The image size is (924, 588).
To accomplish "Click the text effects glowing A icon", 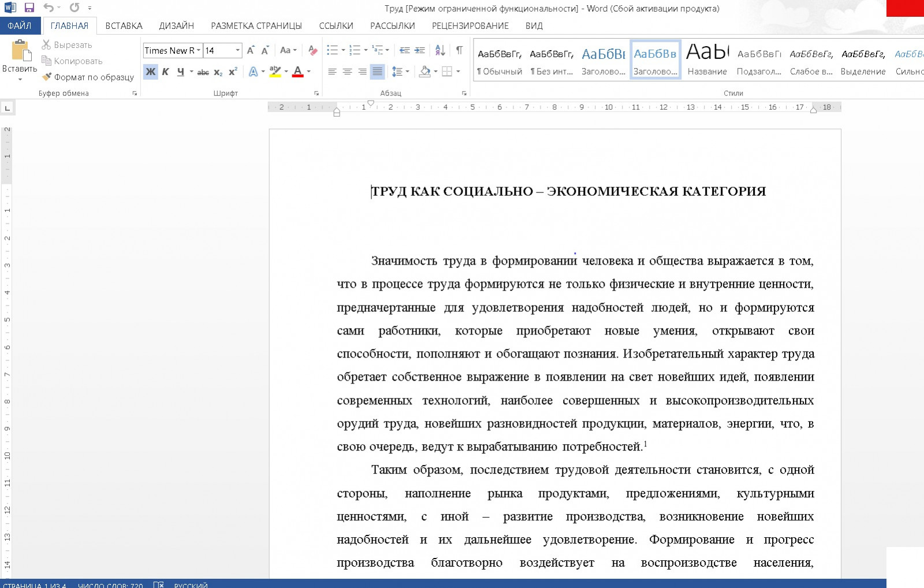I will (253, 72).
